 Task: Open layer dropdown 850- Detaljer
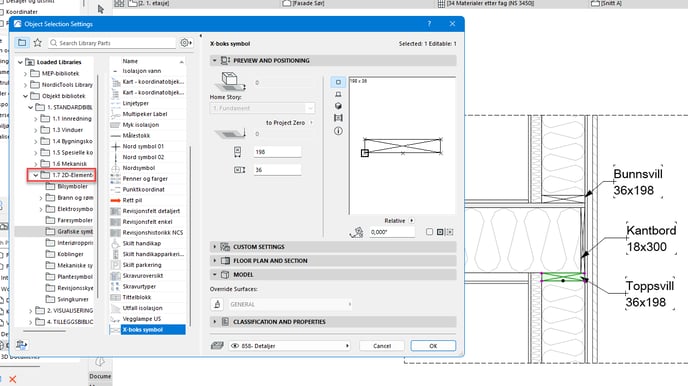(x=290, y=346)
